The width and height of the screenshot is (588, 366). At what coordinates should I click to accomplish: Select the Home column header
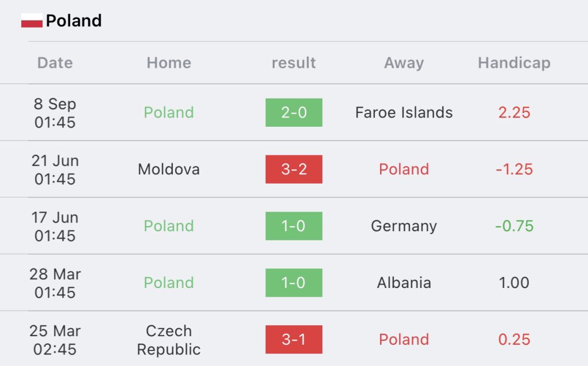point(169,63)
